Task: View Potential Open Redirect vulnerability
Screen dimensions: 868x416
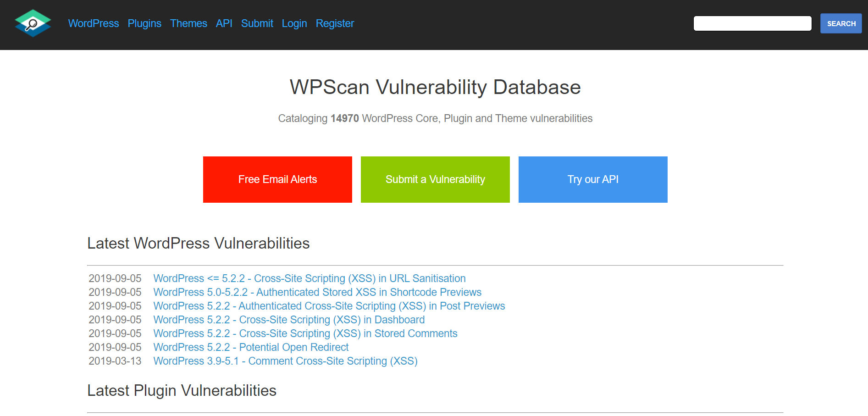Action: (x=251, y=347)
